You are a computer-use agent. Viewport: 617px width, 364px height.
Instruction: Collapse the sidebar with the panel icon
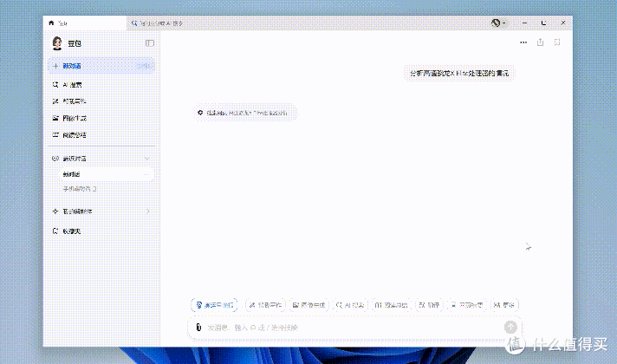click(150, 42)
